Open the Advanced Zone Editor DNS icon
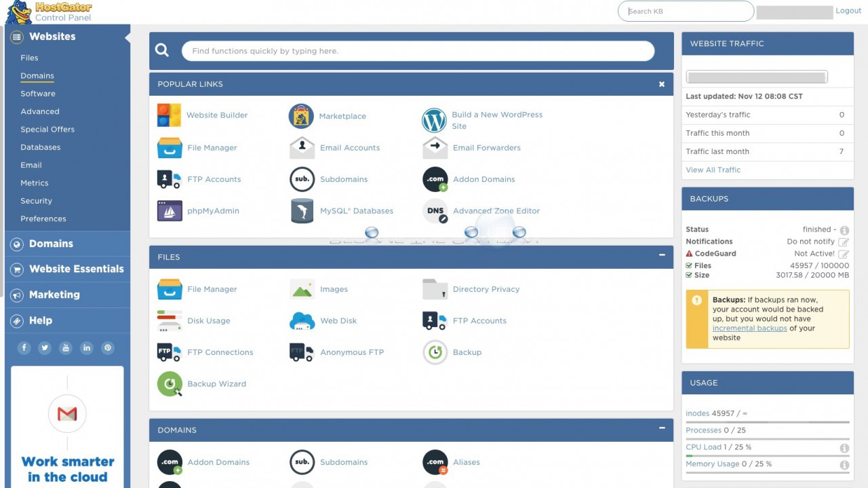Image resolution: width=868 pixels, height=488 pixels. (435, 211)
